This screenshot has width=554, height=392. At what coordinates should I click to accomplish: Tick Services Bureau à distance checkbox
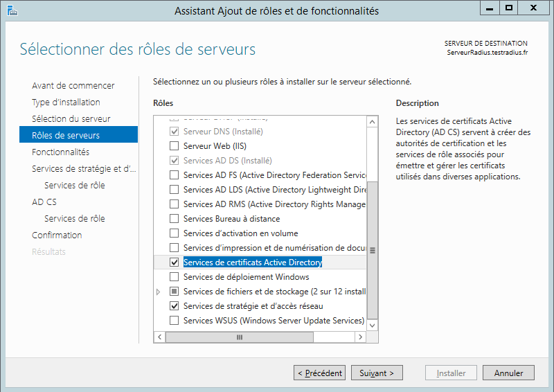coord(175,219)
